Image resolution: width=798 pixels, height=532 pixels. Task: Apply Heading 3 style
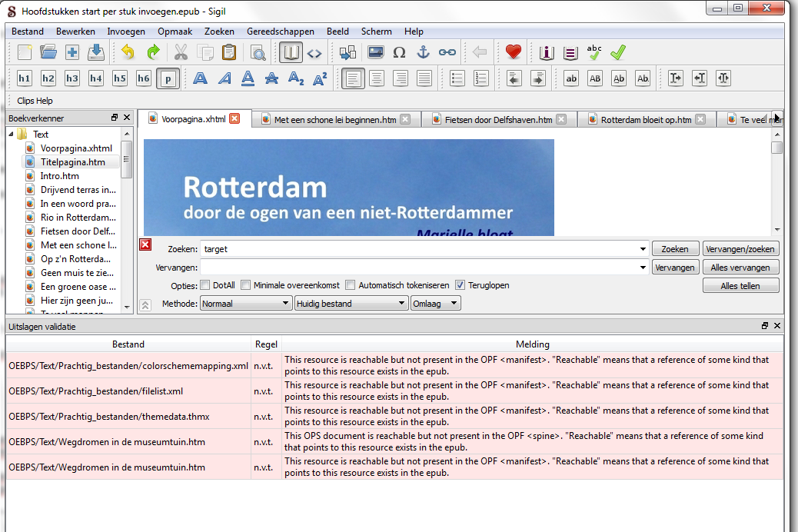[x=71, y=78]
